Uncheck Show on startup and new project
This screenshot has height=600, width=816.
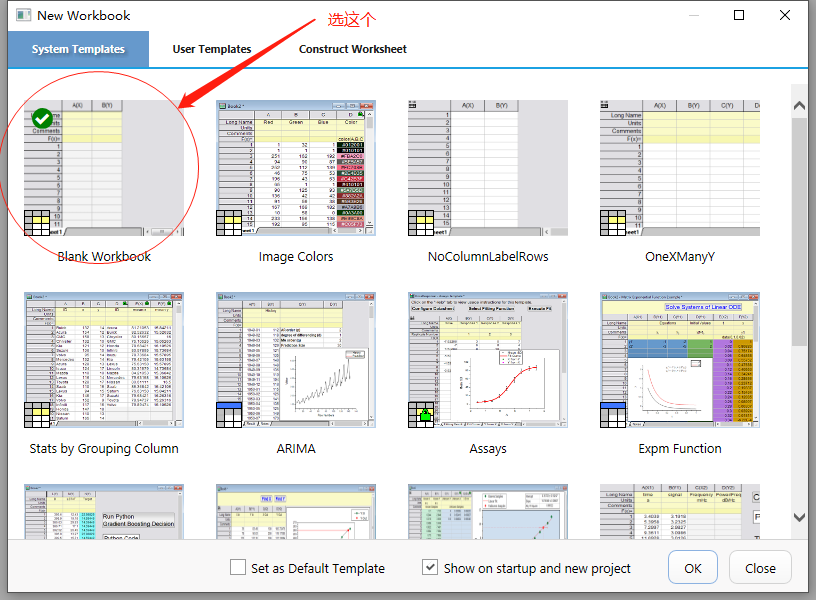click(430, 567)
